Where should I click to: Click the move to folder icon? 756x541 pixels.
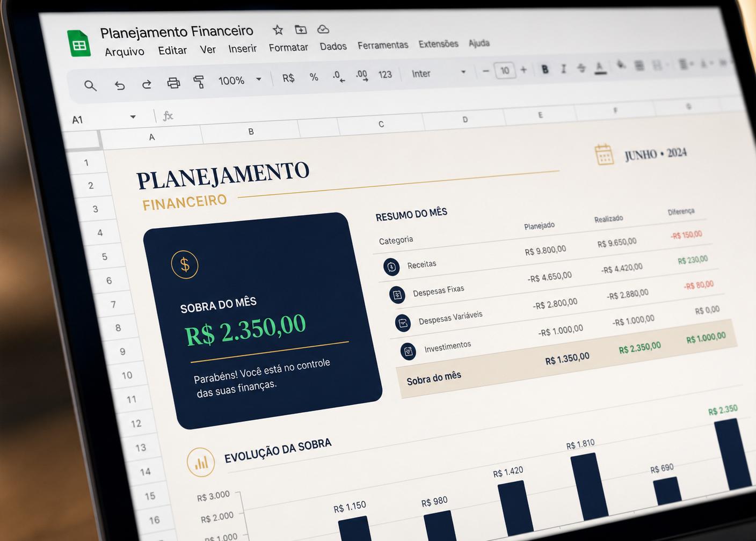click(301, 30)
